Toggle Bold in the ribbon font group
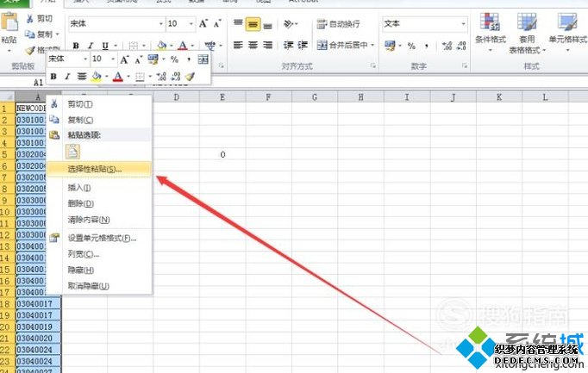588x373 pixels. [x=76, y=46]
